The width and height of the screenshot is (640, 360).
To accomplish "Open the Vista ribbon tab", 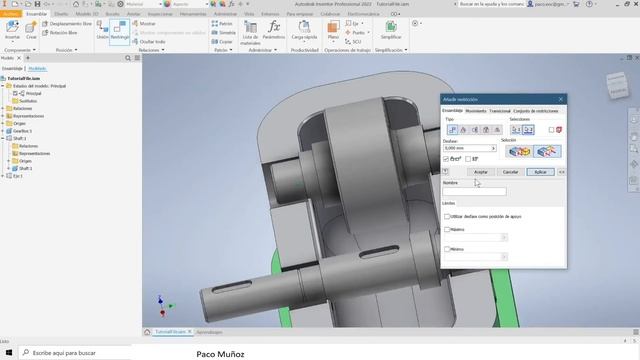I will [x=249, y=14].
